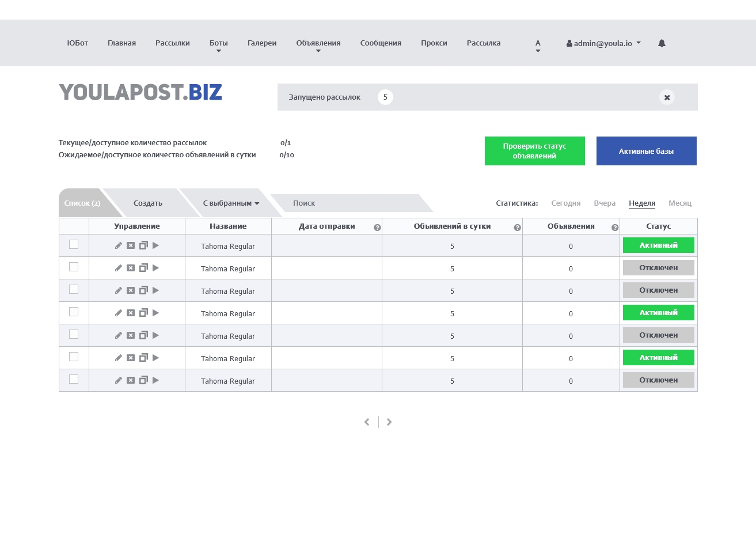The height and width of the screenshot is (545, 756).
Task: Click the user icon next to admin@youla.io
Action: (569, 43)
